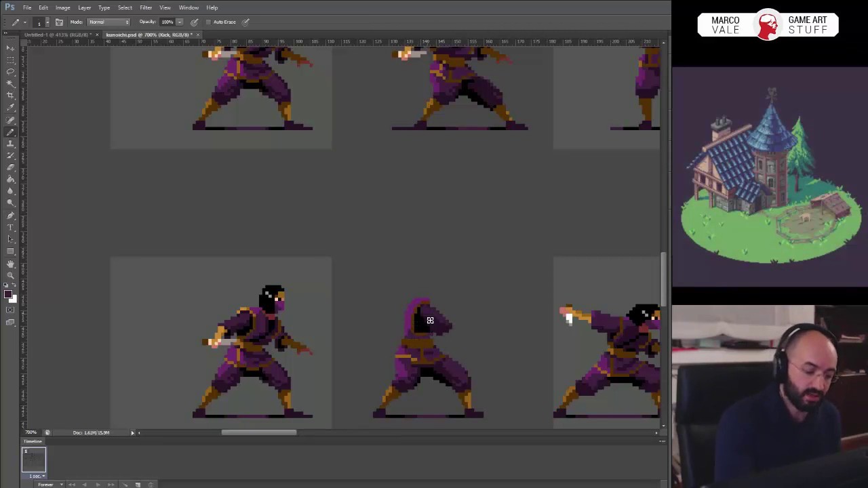Image resolution: width=868 pixels, height=488 pixels.
Task: Open the Type menu
Action: point(104,7)
